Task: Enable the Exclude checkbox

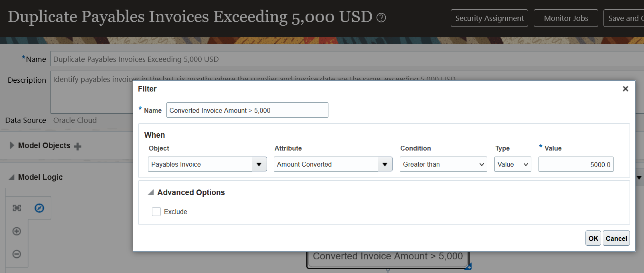Action: point(156,212)
